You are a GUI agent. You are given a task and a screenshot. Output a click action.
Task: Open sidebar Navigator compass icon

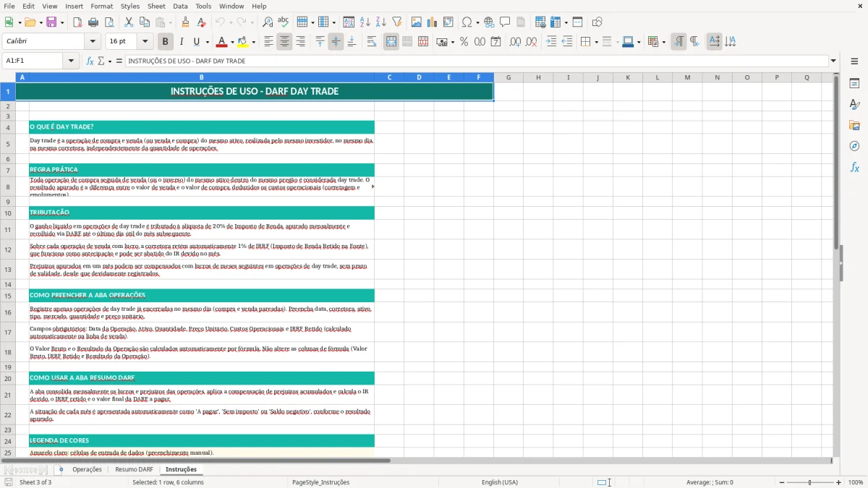coord(854,146)
